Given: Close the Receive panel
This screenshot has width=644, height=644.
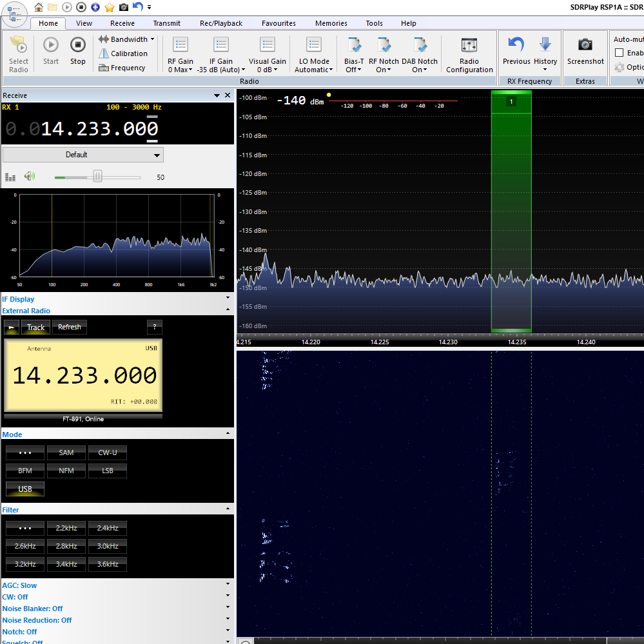Looking at the screenshot, I should (x=228, y=95).
